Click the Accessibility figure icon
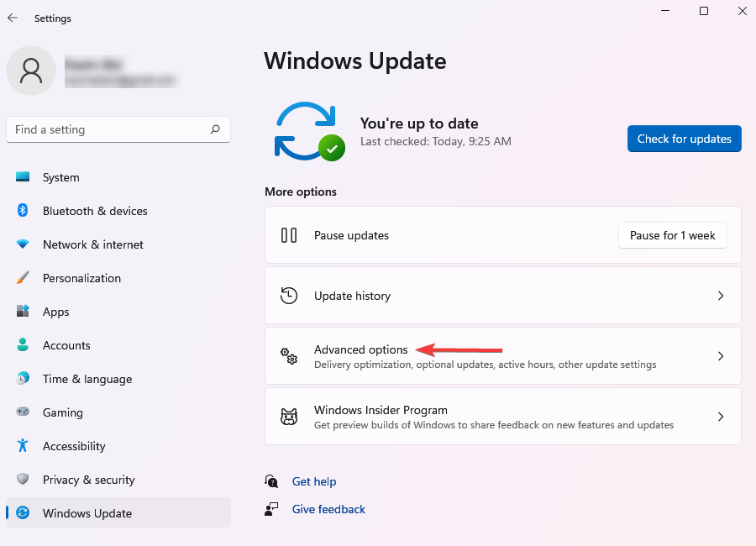 pos(23,445)
